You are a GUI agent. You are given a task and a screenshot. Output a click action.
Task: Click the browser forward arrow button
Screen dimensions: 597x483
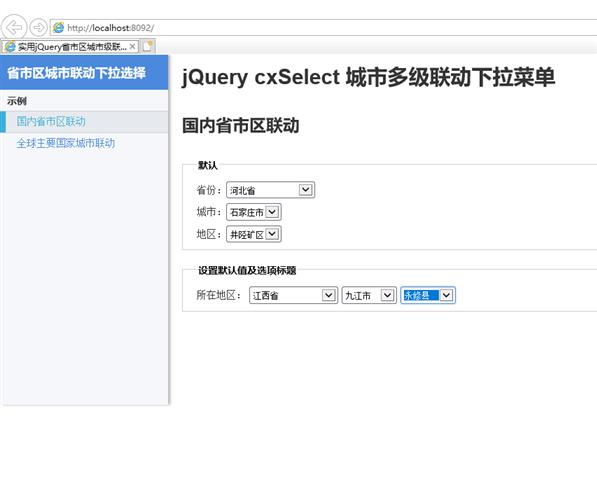(x=38, y=27)
